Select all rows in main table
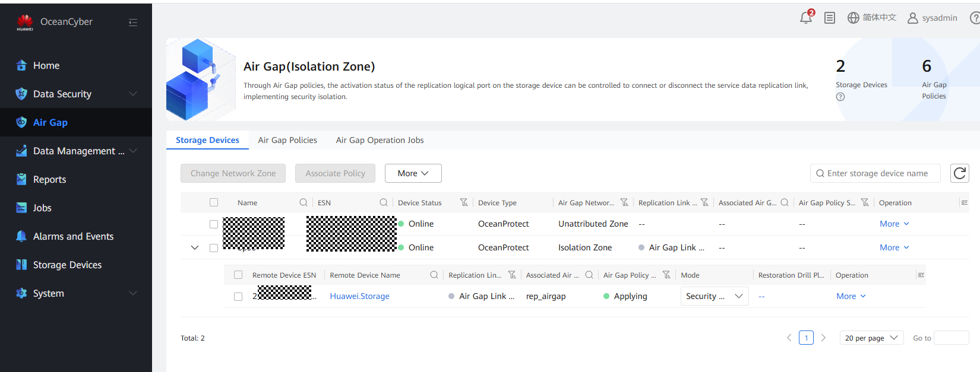Screen dimensions: 980x372 point(214,202)
